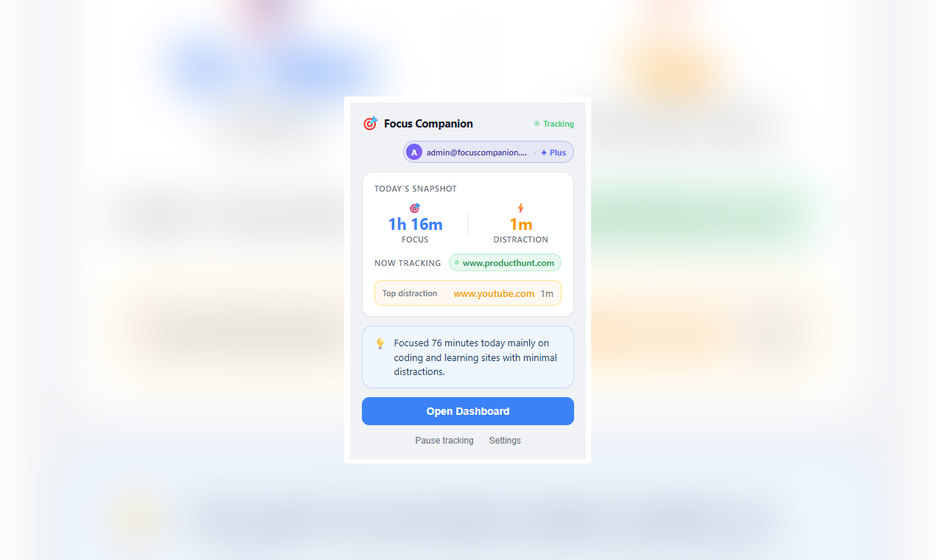Open Dashboard with the blue button
The height and width of the screenshot is (560, 936).
tap(468, 411)
